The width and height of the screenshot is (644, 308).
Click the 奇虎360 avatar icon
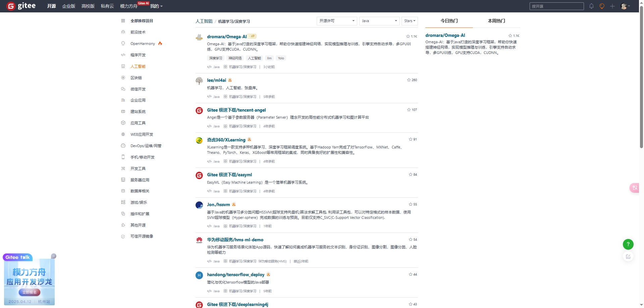[199, 140]
